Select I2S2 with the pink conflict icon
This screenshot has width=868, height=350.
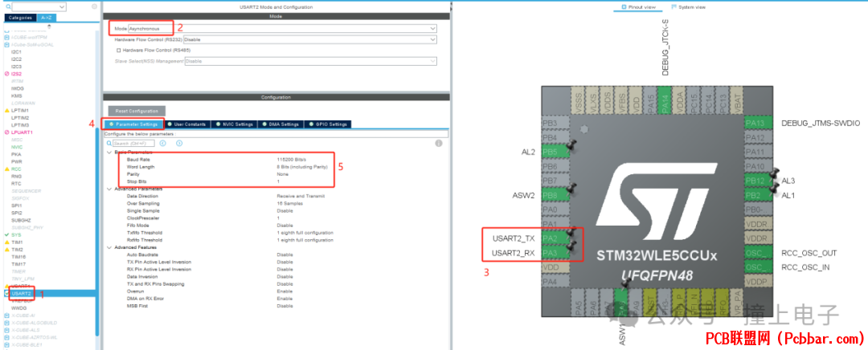(17, 74)
